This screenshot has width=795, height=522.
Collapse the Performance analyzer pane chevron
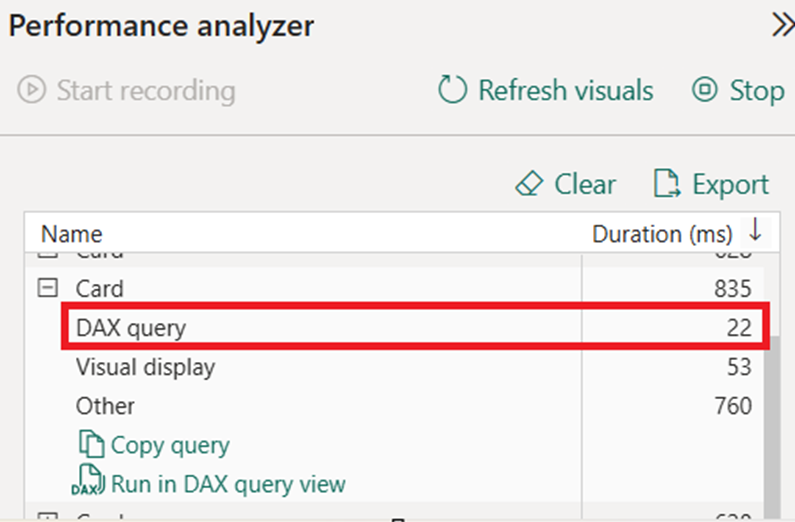pyautogui.click(x=782, y=27)
